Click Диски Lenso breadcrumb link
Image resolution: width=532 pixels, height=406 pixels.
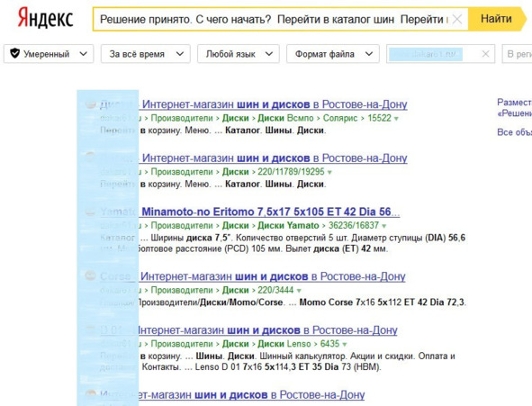(x=284, y=344)
